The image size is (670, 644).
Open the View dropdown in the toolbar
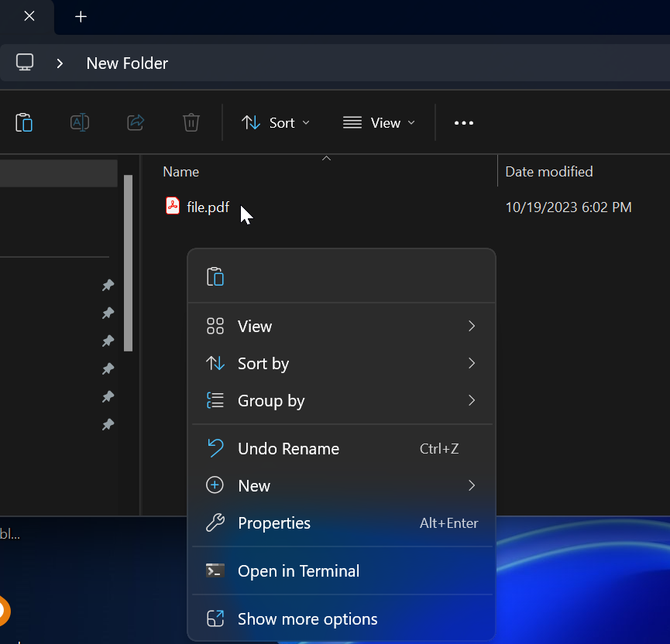pyautogui.click(x=379, y=123)
